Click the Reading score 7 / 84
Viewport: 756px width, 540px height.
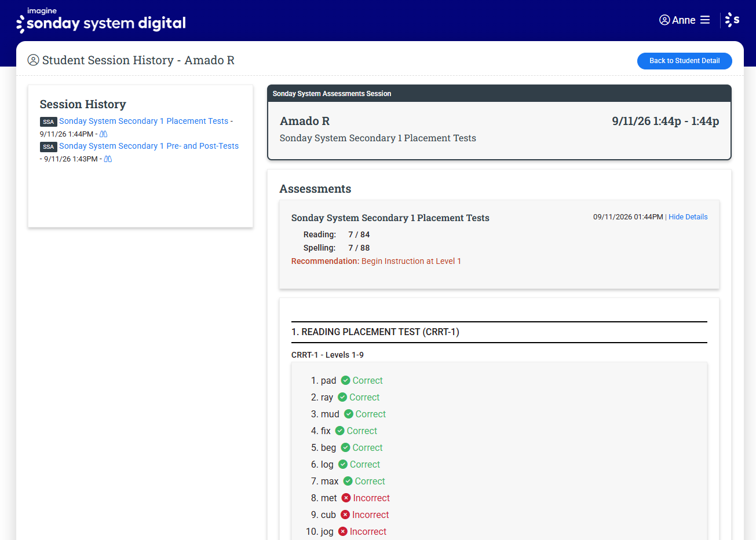pyautogui.click(x=359, y=234)
